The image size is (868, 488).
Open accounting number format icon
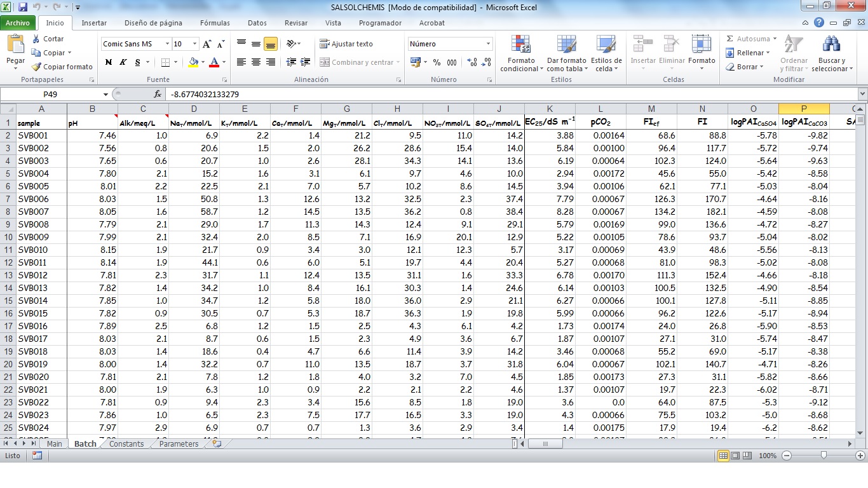[415, 62]
